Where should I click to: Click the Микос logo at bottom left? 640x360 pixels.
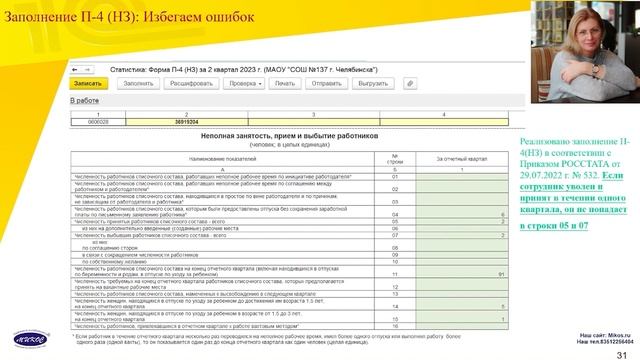[x=31, y=338]
